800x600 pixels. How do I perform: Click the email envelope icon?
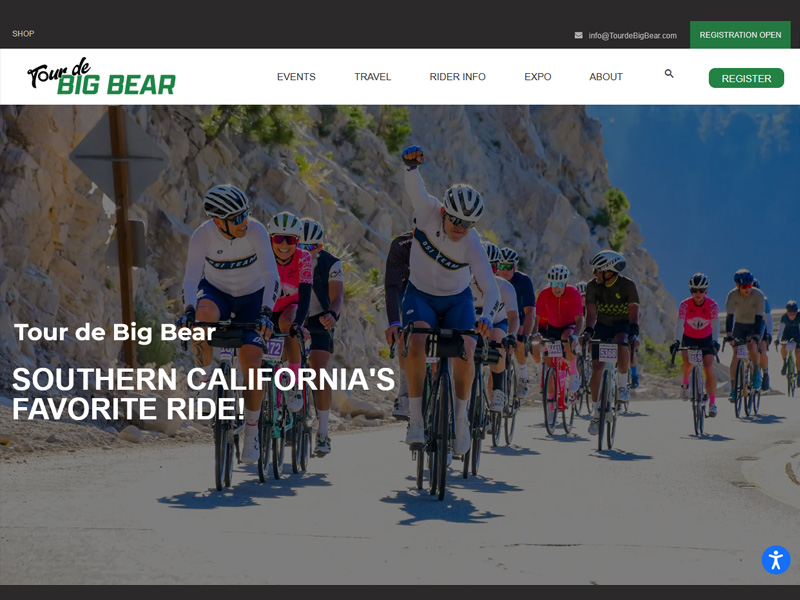tap(579, 35)
